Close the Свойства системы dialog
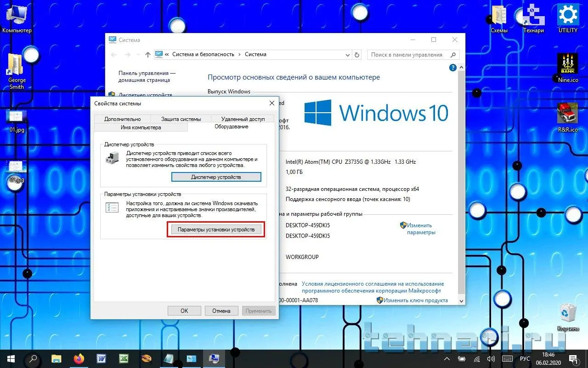Screen dimensions: 588x368 (271, 103)
